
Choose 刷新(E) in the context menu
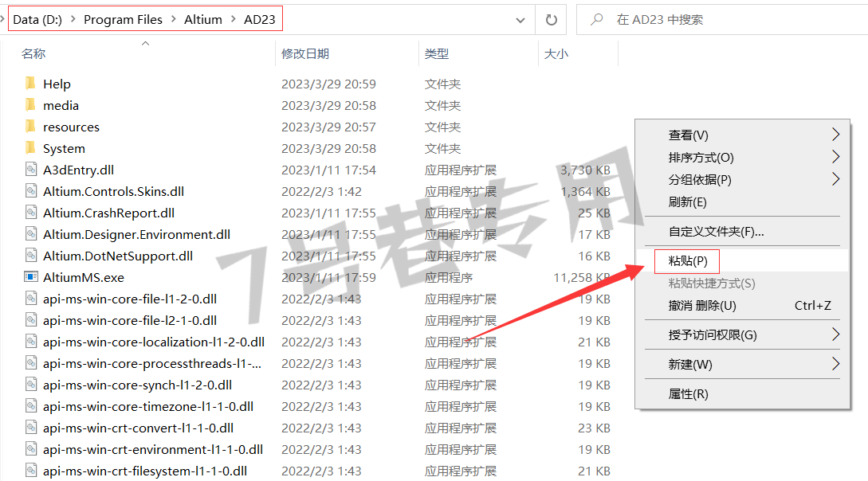tap(742, 201)
